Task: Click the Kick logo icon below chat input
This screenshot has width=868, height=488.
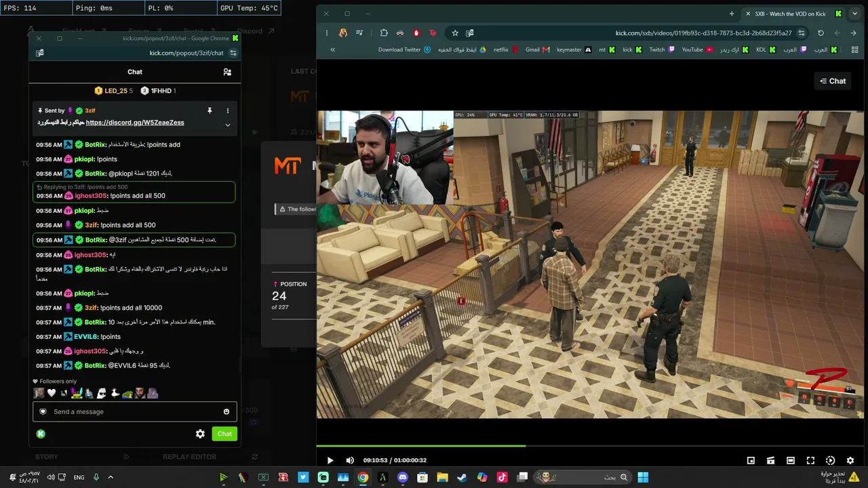Action: (x=41, y=434)
